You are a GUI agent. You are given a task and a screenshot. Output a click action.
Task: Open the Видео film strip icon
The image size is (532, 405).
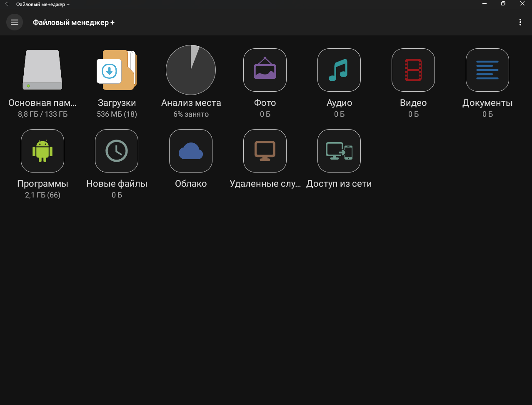(413, 70)
